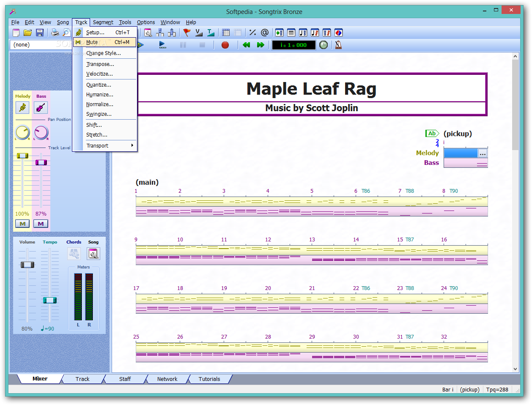Choose Mute in the Track menu
This screenshot has height=405, width=532.
pyautogui.click(x=105, y=42)
